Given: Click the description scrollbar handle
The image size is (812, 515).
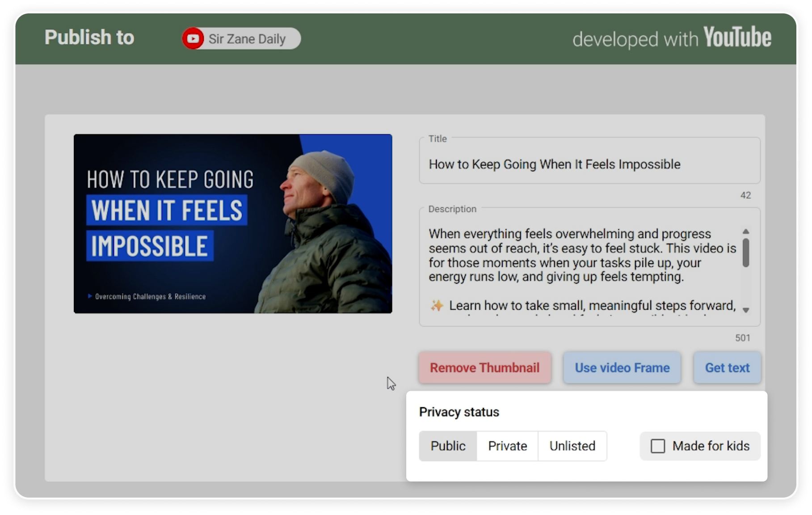Looking at the screenshot, I should click(x=745, y=253).
